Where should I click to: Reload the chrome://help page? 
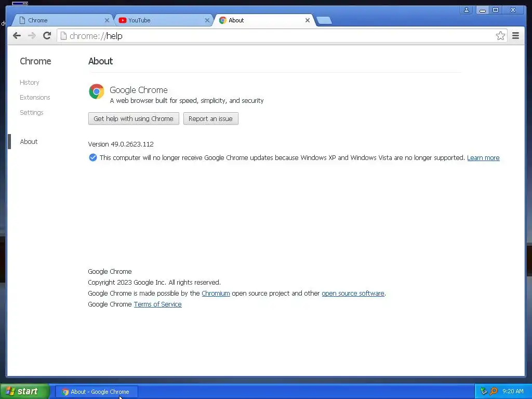[47, 36]
